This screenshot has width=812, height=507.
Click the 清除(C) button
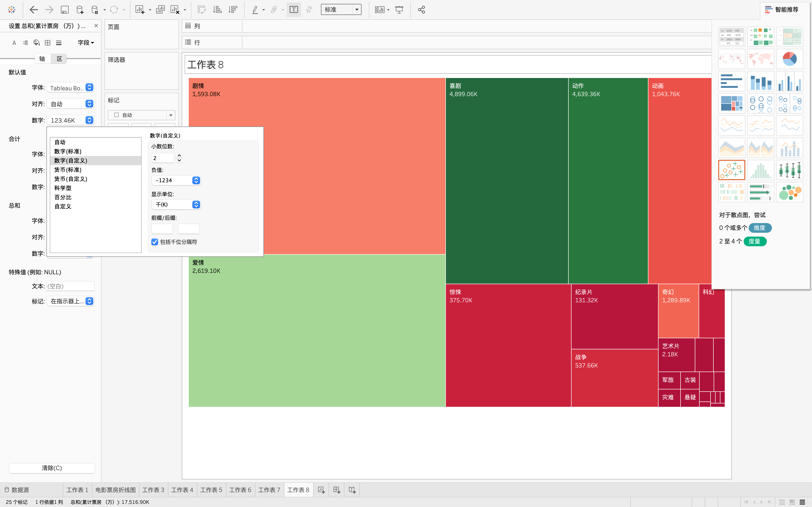click(x=52, y=468)
